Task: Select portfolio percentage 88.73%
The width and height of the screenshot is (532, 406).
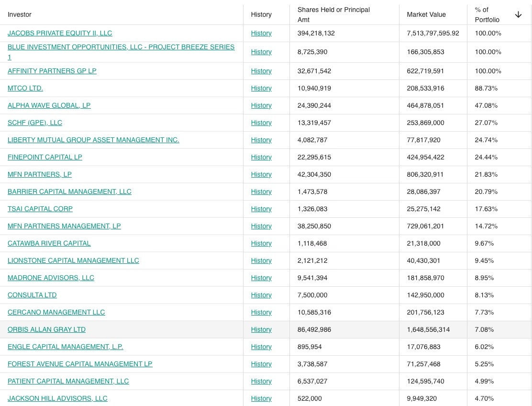Action: pos(486,88)
